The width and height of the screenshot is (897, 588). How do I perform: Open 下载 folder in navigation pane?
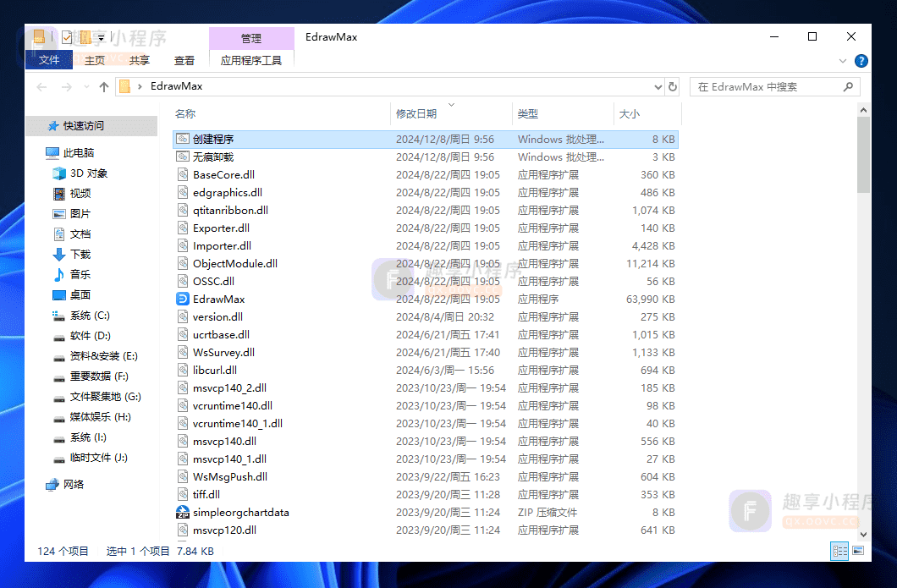tap(72, 255)
